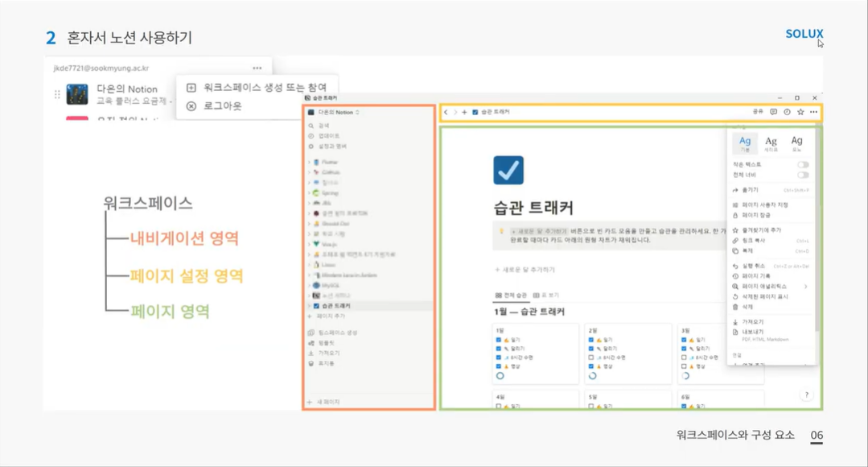This screenshot has height=467, width=868.
Task: Click the large blue checkmark page icon
Action: pos(508,170)
